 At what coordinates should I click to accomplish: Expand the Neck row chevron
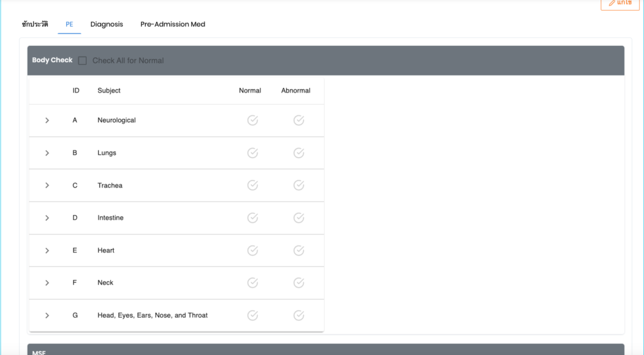pos(47,283)
